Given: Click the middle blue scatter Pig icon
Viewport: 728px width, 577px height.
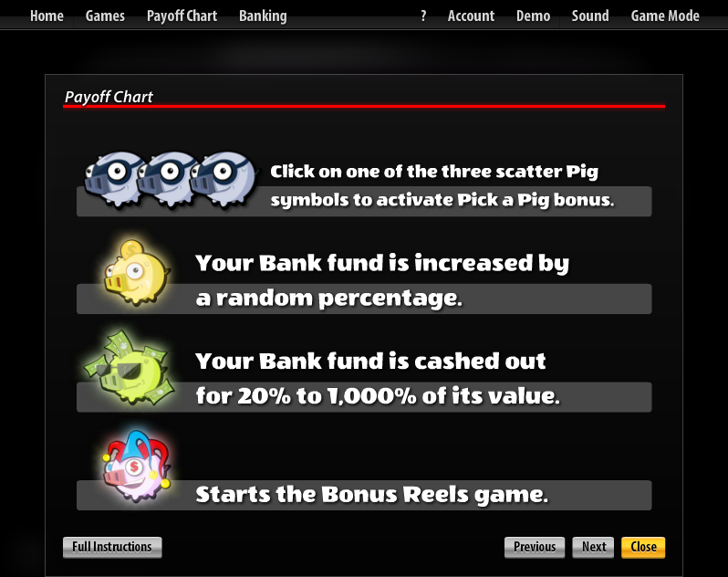Looking at the screenshot, I should (167, 178).
